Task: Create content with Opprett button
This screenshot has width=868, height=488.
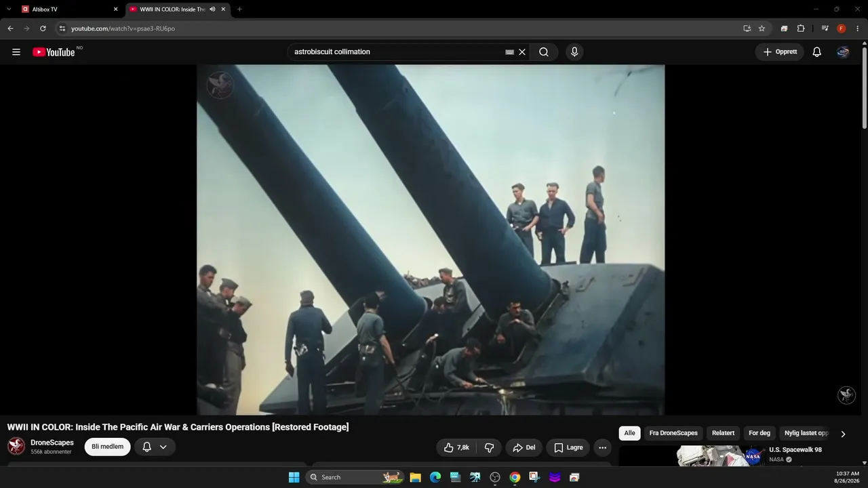Action: pos(780,52)
